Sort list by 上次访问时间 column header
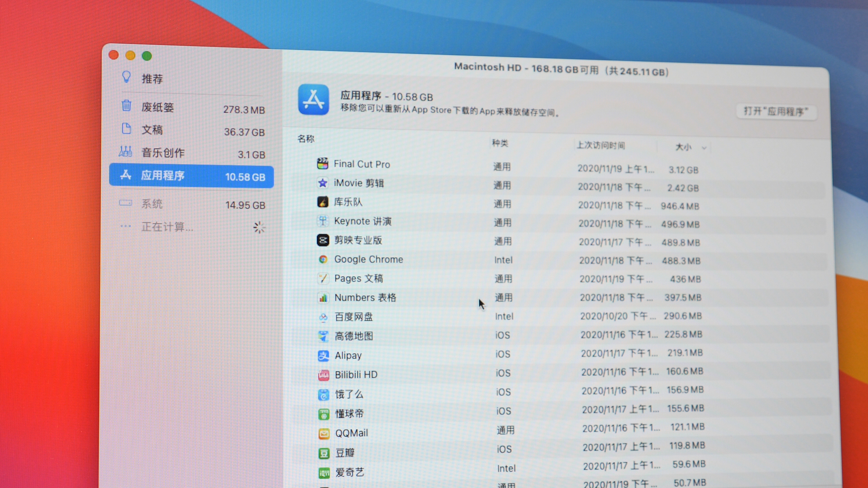868x488 pixels. point(600,145)
